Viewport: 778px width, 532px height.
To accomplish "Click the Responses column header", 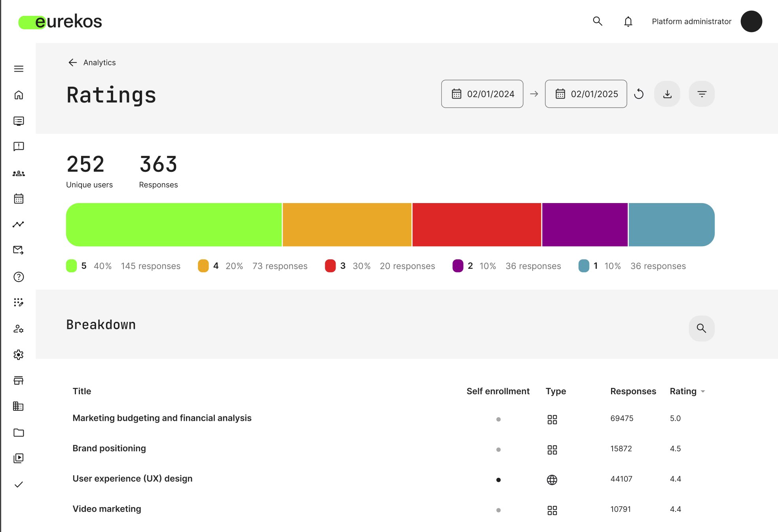I will click(x=633, y=391).
